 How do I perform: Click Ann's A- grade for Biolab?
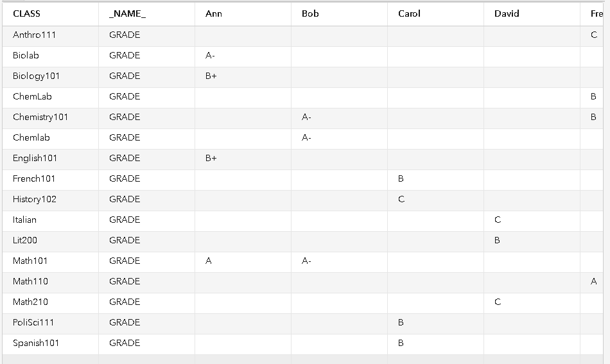[210, 55]
